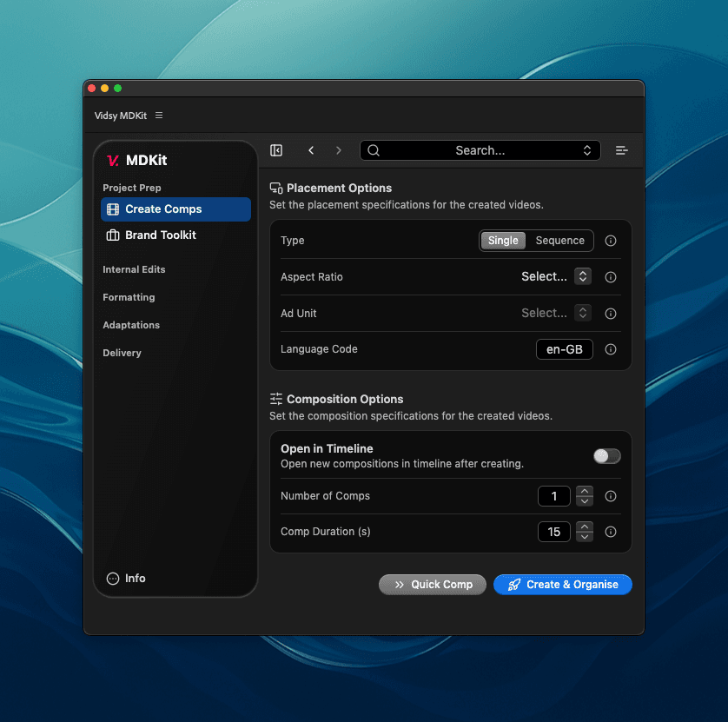The width and height of the screenshot is (728, 722).
Task: Show info for Number of Comps
Action: point(611,496)
